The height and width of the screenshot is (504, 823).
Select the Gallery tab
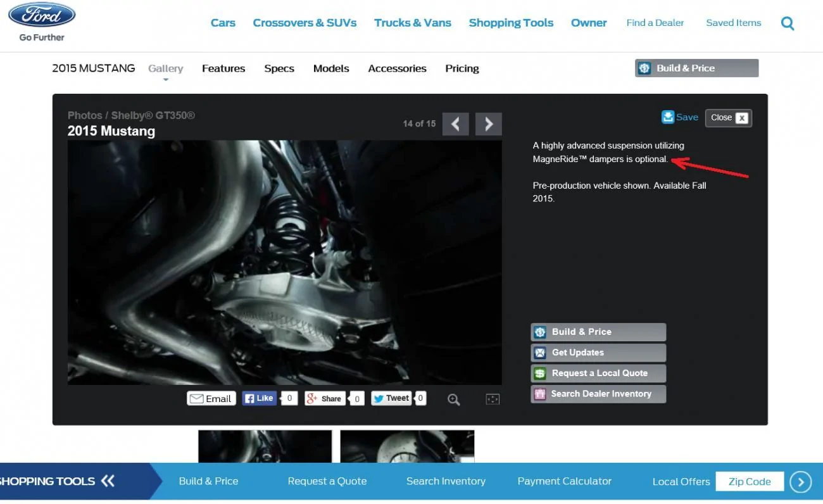click(x=166, y=68)
